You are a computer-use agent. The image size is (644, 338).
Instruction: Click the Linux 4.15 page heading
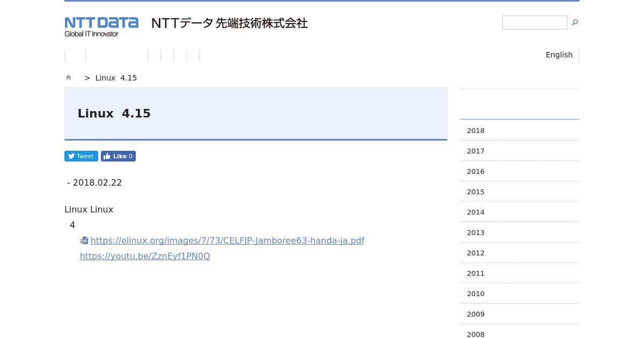click(x=114, y=113)
